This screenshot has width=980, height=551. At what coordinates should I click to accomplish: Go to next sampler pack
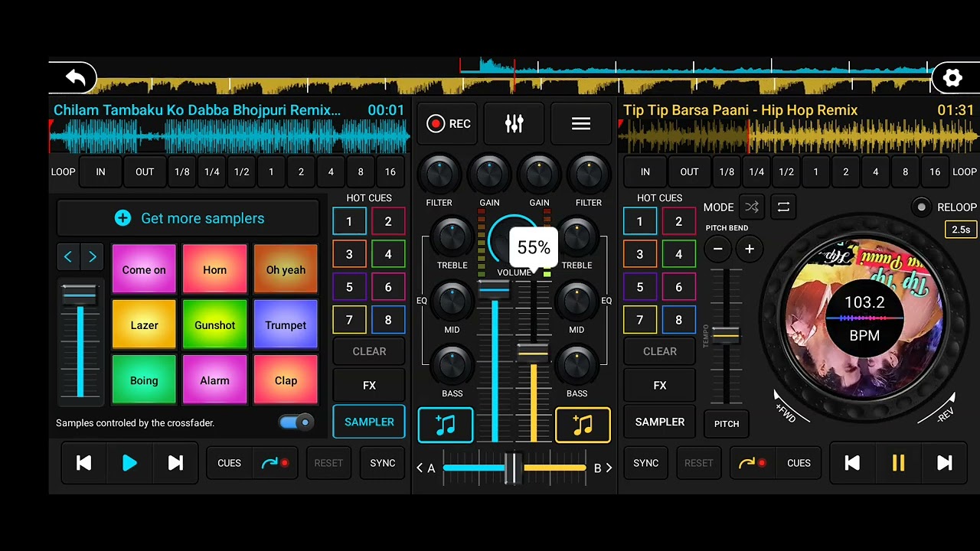pyautogui.click(x=93, y=257)
